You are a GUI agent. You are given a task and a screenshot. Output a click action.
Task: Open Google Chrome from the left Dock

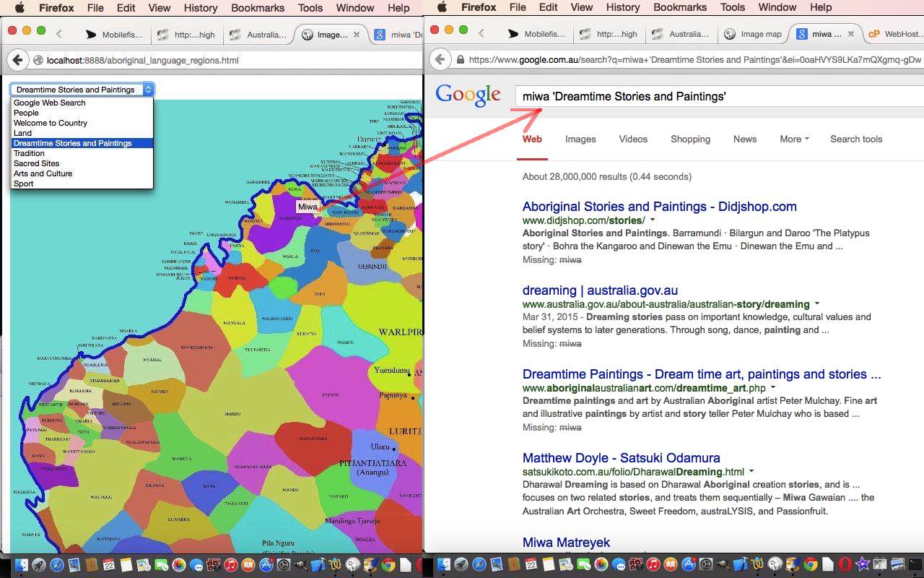[x=388, y=565]
